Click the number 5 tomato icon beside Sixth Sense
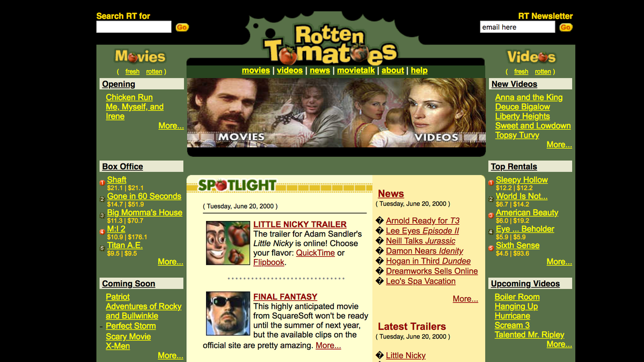Image resolution: width=644 pixels, height=362 pixels. pos(491,248)
